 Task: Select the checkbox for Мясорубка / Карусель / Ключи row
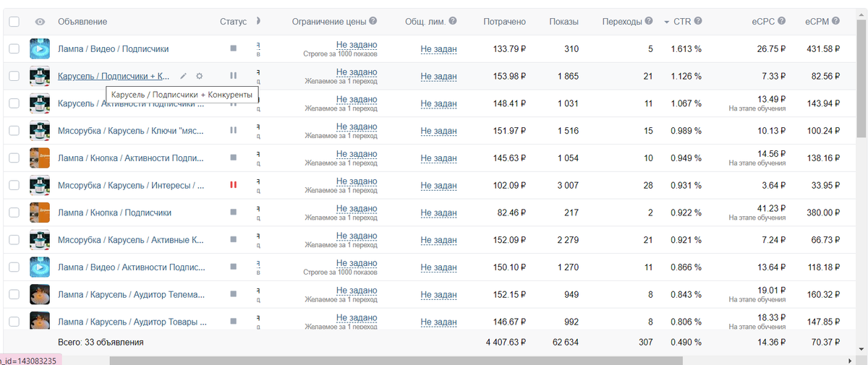(14, 131)
